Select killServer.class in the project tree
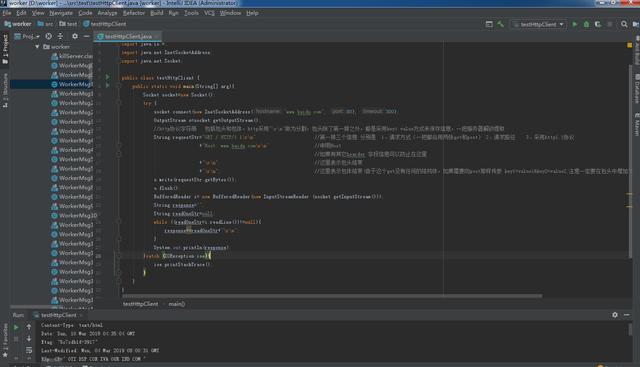Viewport: 640px width, 367px height. coord(72,56)
